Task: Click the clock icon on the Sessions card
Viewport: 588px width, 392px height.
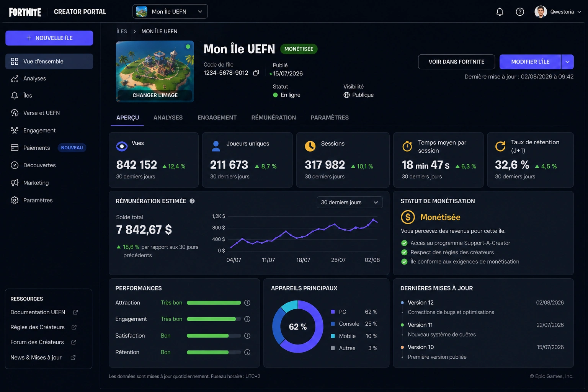Action: click(x=310, y=146)
